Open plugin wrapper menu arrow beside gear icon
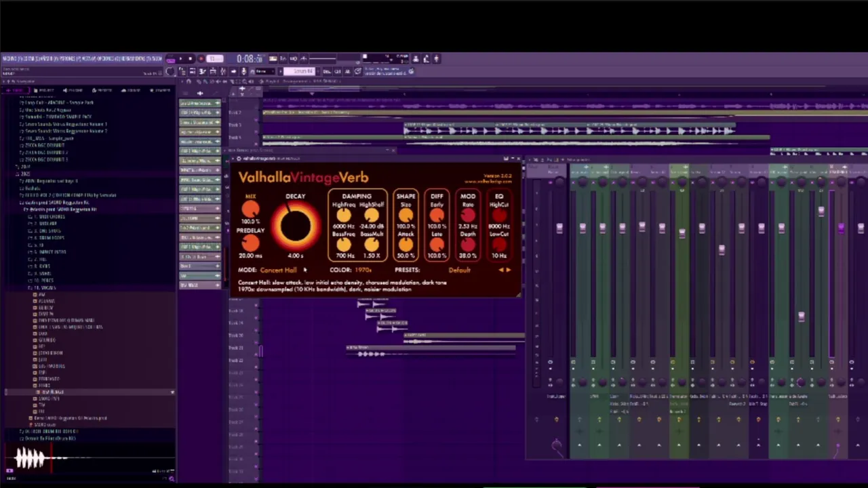The height and width of the screenshot is (488, 868). 233,159
